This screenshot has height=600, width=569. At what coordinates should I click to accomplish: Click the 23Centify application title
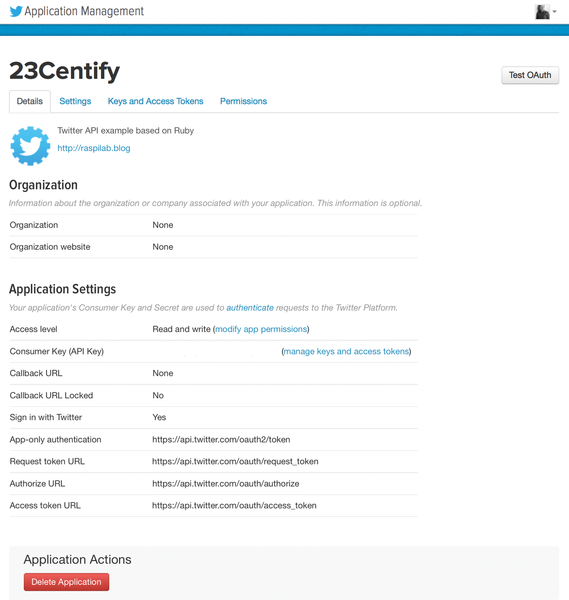tap(65, 71)
